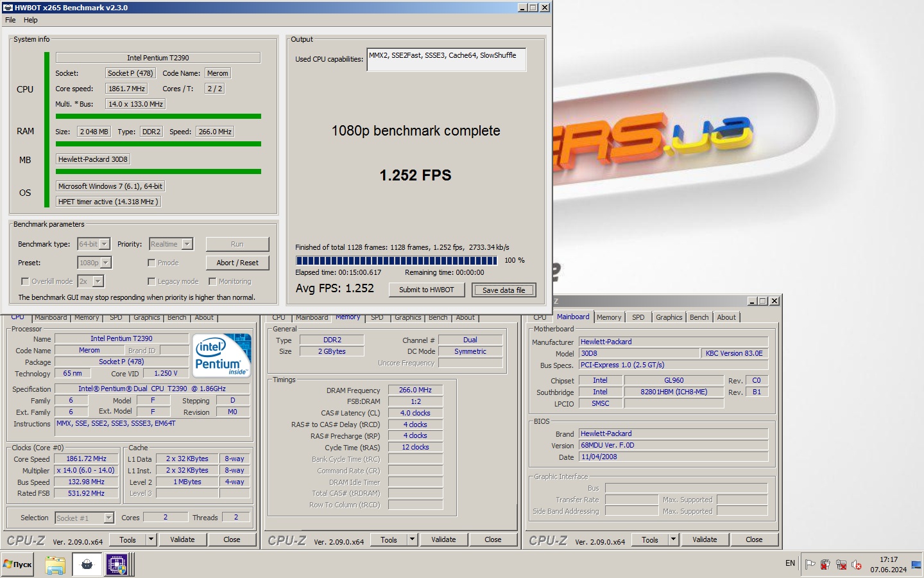Screen dimensions: 924x578
Task: Click BIOS version 68MDU Ver. F.0D
Action: coord(673,445)
